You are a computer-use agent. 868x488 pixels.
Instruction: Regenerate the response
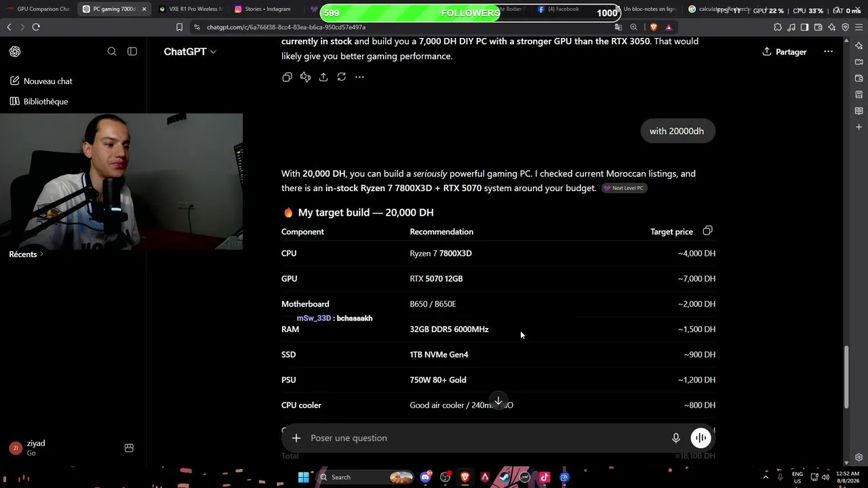point(342,77)
